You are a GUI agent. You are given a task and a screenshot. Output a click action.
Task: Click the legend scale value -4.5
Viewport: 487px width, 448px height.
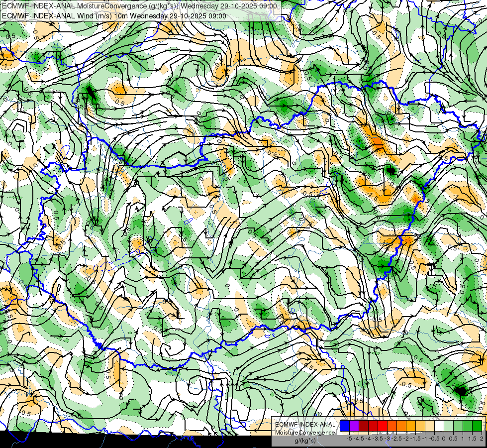click(x=359, y=439)
